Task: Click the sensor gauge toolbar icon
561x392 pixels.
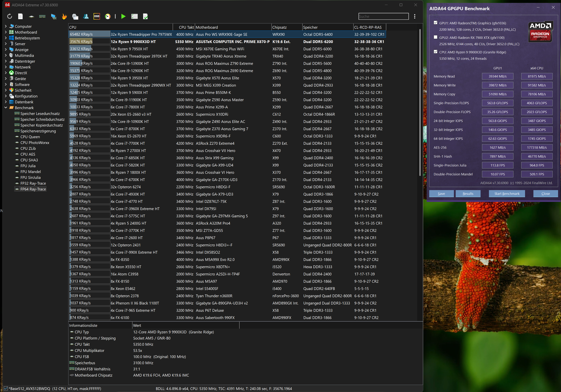Action: click(108, 16)
